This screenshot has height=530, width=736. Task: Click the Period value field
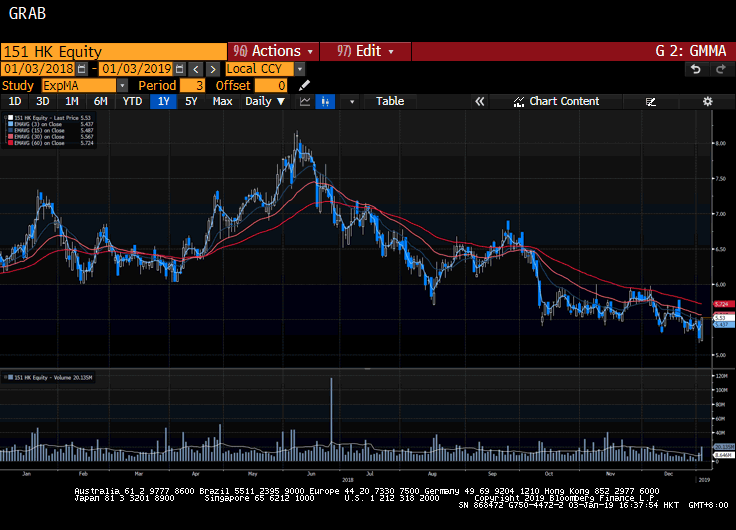192,85
